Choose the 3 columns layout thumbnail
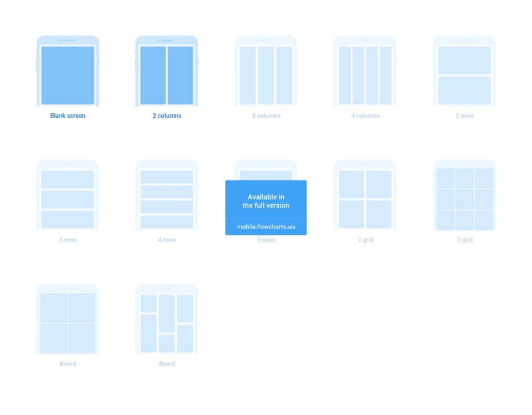532x415 pixels. tap(266, 71)
